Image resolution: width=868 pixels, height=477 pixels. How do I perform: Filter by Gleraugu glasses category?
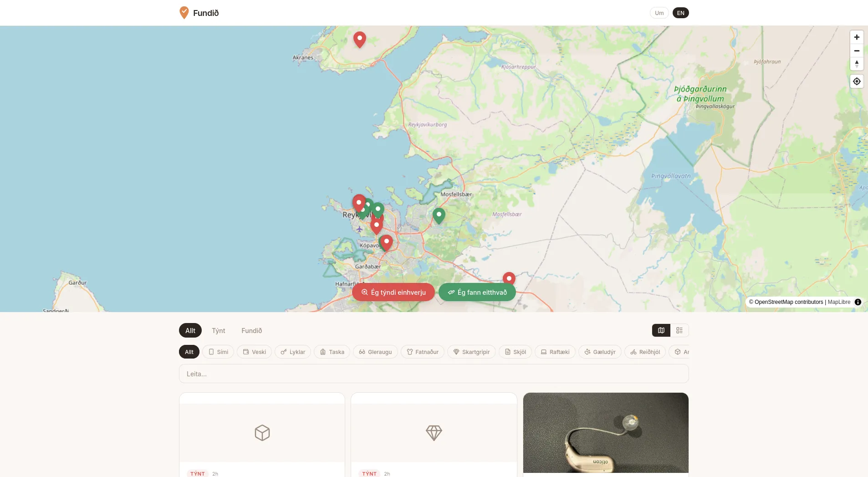[375, 352]
